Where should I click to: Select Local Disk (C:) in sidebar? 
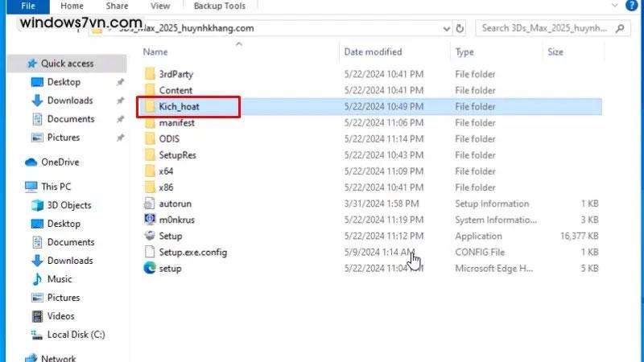76,335
